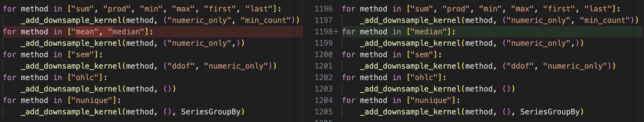The width and height of the screenshot is (644, 122).
Task: Click SeriesGroupBy on line 1205
Action: coord(550,112)
